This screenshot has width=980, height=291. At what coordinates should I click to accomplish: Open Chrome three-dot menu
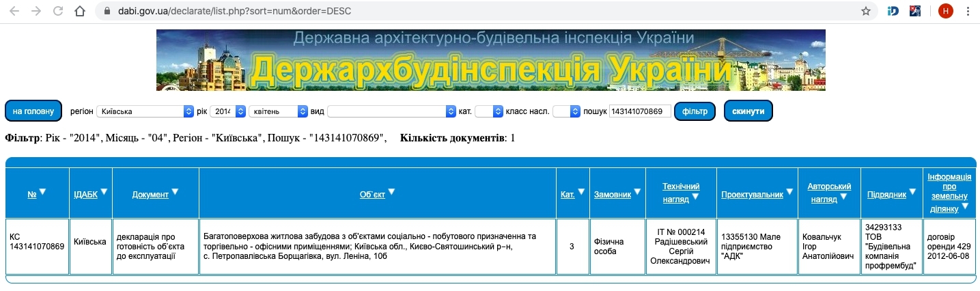968,11
